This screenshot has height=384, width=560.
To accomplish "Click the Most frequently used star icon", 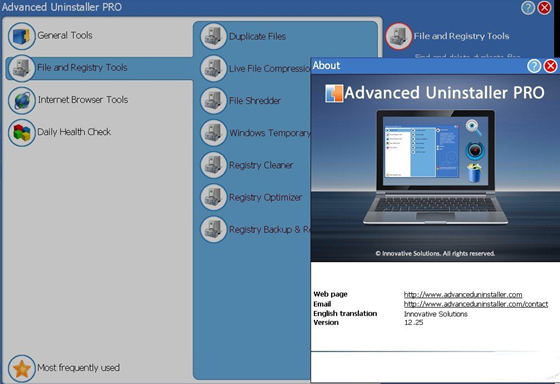I will (x=21, y=368).
